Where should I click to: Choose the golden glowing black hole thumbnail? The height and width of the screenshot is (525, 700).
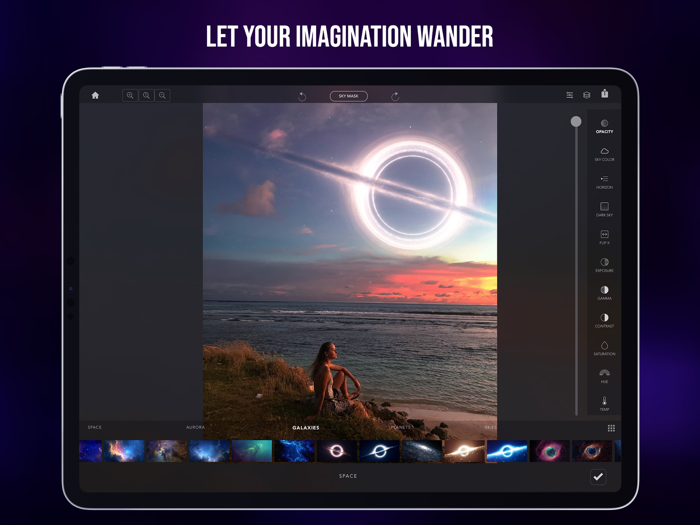click(464, 451)
